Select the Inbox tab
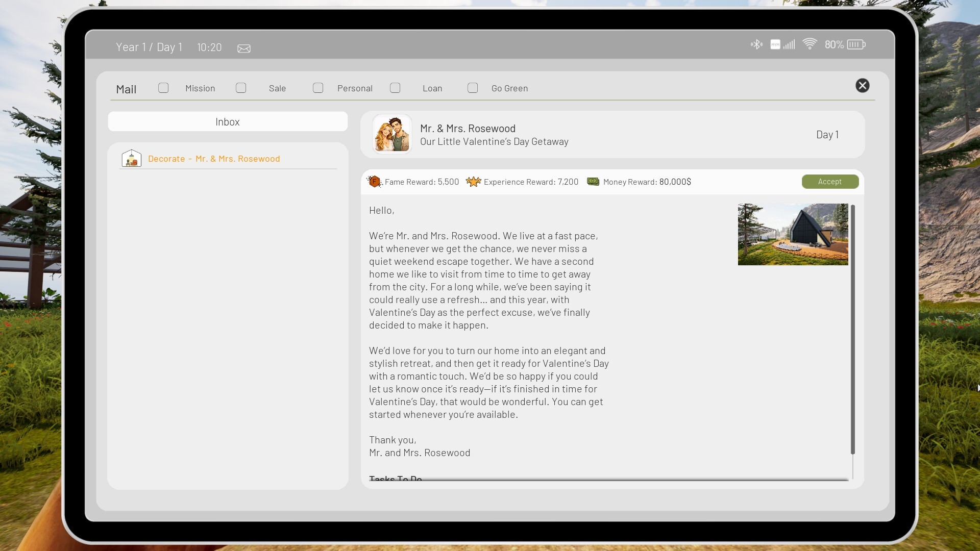 tap(227, 121)
